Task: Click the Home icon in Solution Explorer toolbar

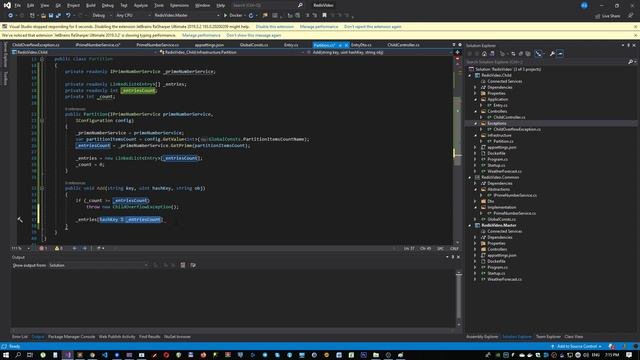Action: click(484, 53)
